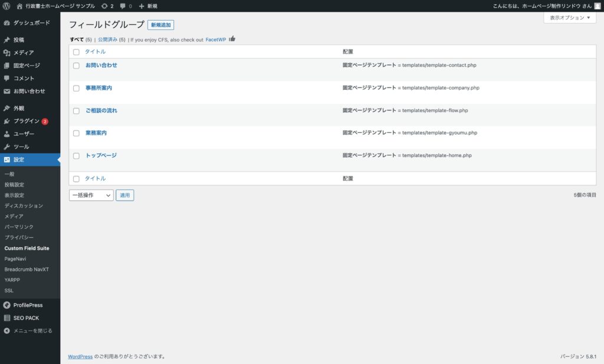Toggle the select-all checkbox in table header
This screenshot has width=604, height=364.
76,52
